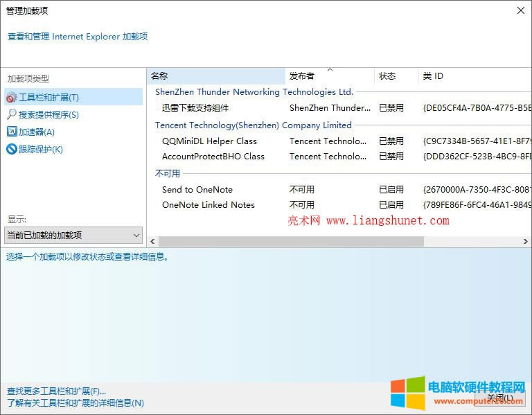Image resolution: width=532 pixels, height=415 pixels.
Task: Click the Toolbars and Extensions gear icon
Action: [12, 98]
